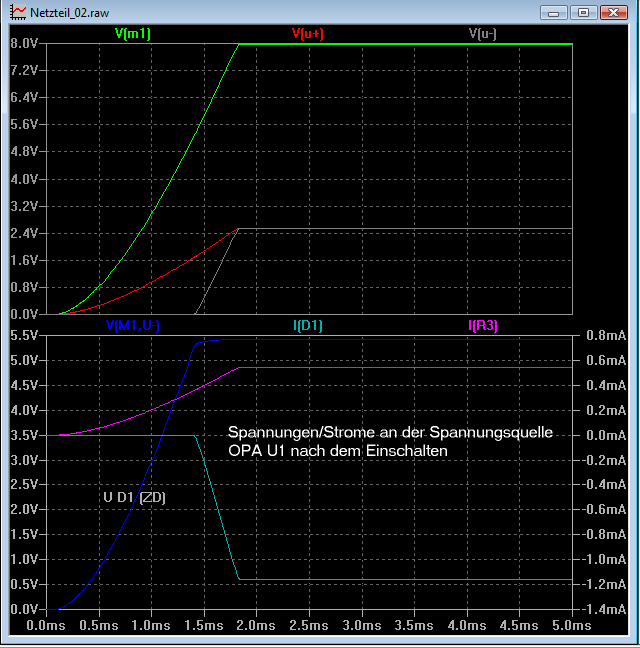Image resolution: width=640 pixels, height=648 pixels.
Task: Close the Netzteil_02.raw window
Action: [x=614, y=12]
